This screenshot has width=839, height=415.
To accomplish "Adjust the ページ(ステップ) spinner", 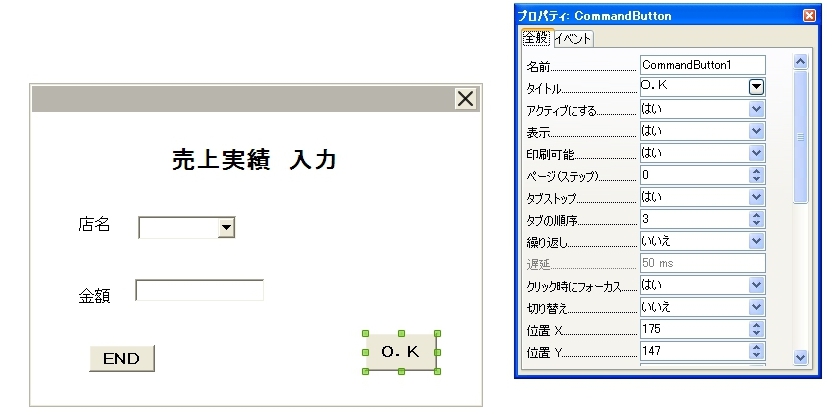I will click(757, 175).
